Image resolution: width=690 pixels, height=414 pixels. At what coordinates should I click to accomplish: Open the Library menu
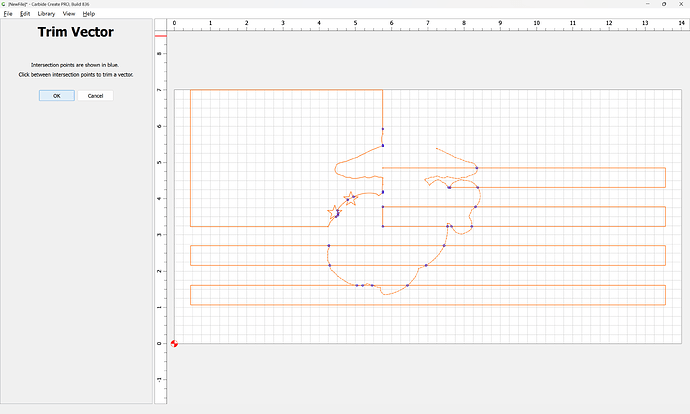point(46,14)
